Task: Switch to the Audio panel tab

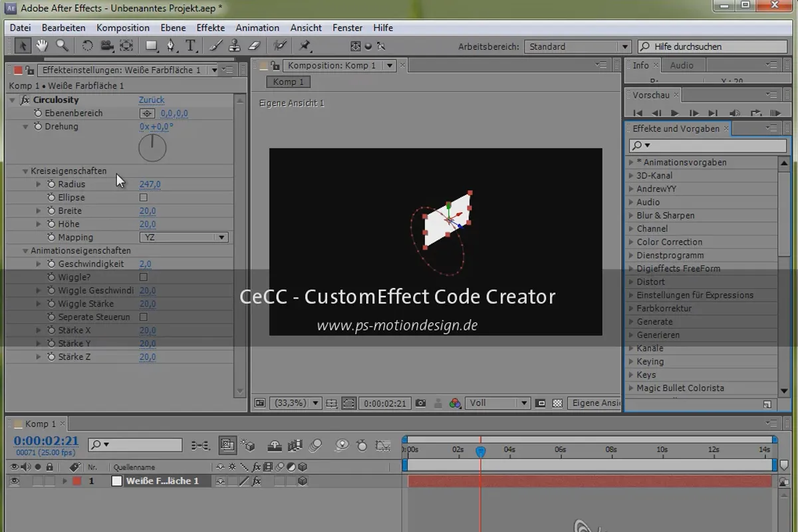Action: coord(682,65)
